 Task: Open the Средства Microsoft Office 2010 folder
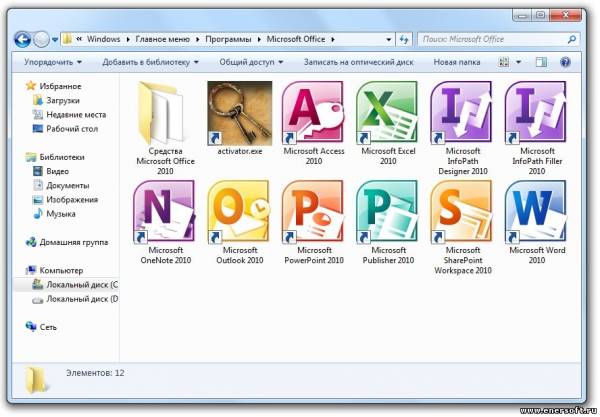pyautogui.click(x=165, y=128)
